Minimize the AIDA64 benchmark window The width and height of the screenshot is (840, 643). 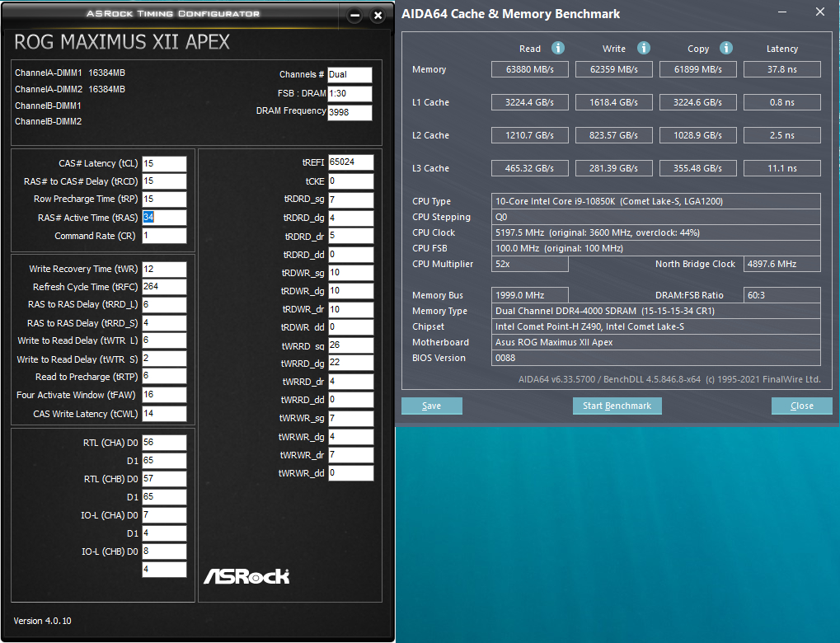pyautogui.click(x=782, y=12)
